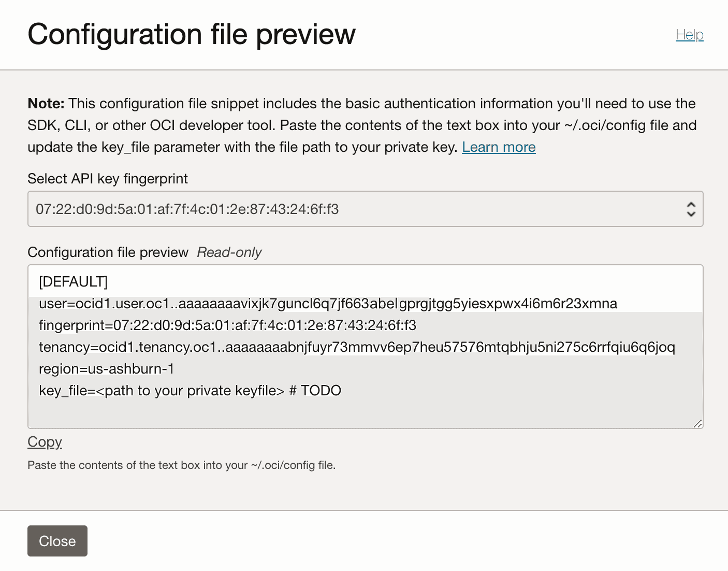Click the resize grip of the preview box

point(698,422)
